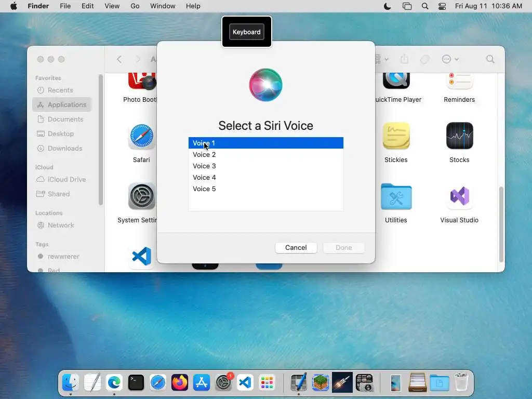The image size is (532, 399).
Task: Open Launchpad from the Dock
Action: pos(267,383)
